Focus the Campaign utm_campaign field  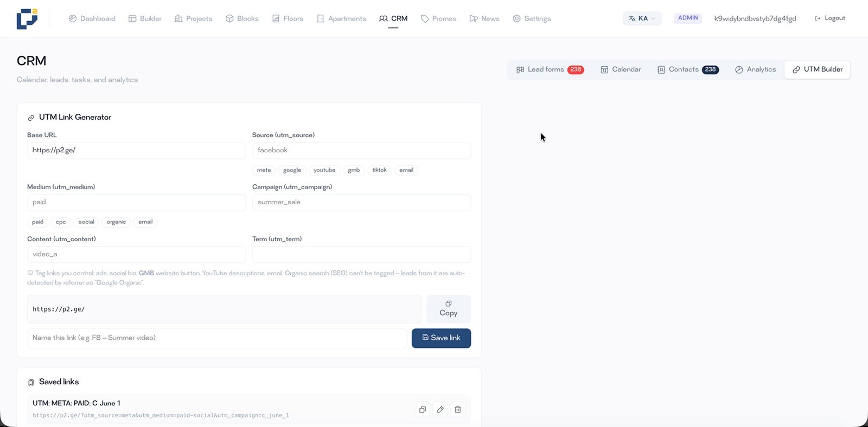click(x=361, y=202)
